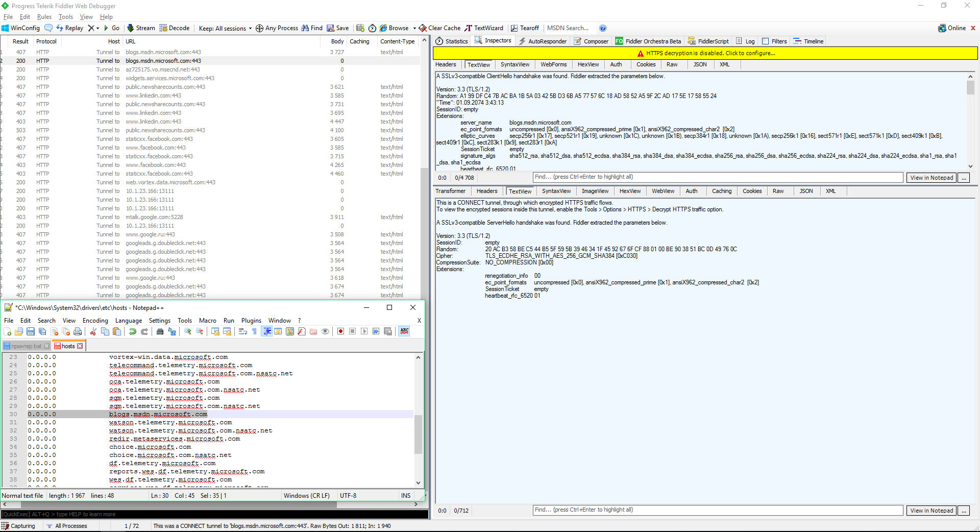Screen dimensions: 980x532
Task: Open request View in Notepad ellipsis menu
Action: click(x=964, y=178)
